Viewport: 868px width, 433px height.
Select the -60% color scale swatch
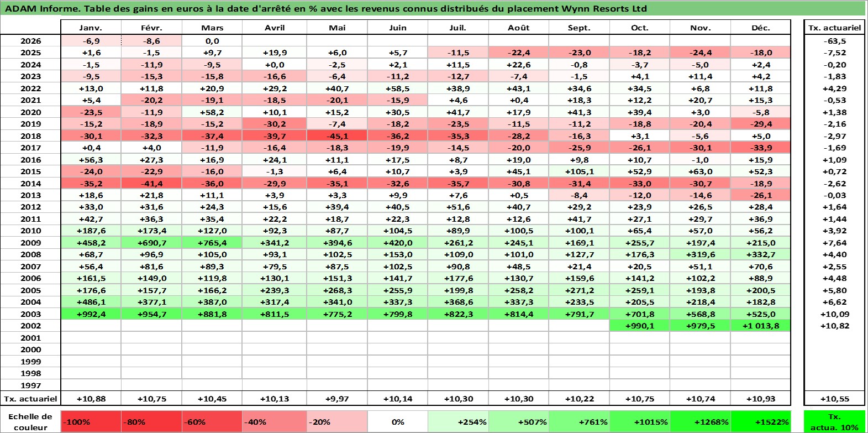point(212,422)
